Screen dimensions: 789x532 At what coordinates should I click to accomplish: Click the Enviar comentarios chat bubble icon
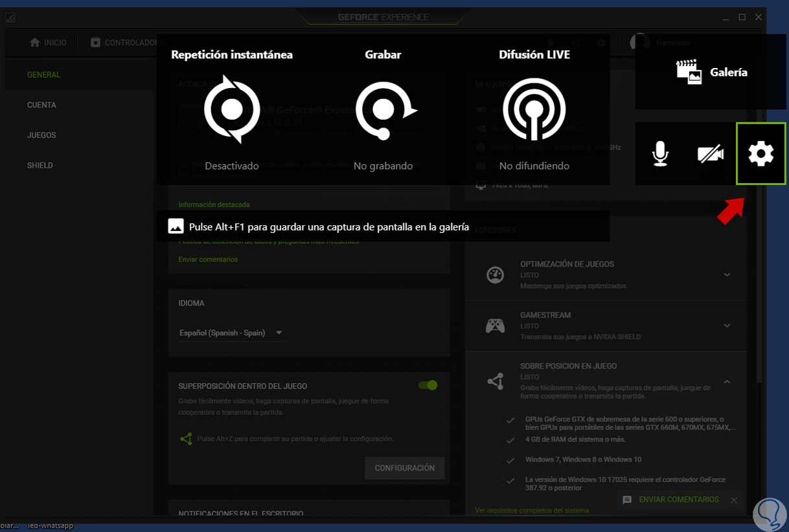627,500
